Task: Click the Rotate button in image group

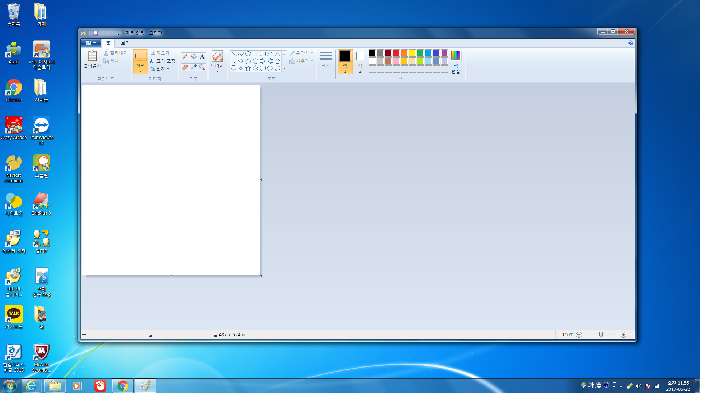Action: (159, 69)
